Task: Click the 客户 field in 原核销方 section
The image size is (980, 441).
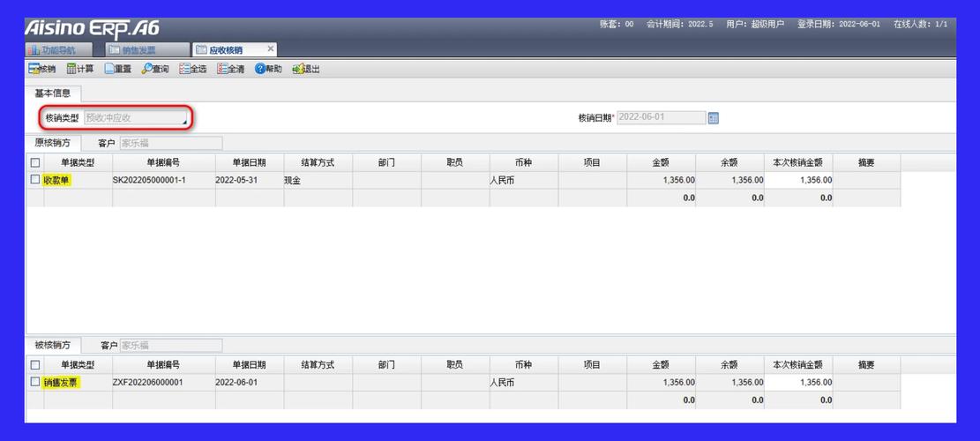Action: click(x=170, y=143)
